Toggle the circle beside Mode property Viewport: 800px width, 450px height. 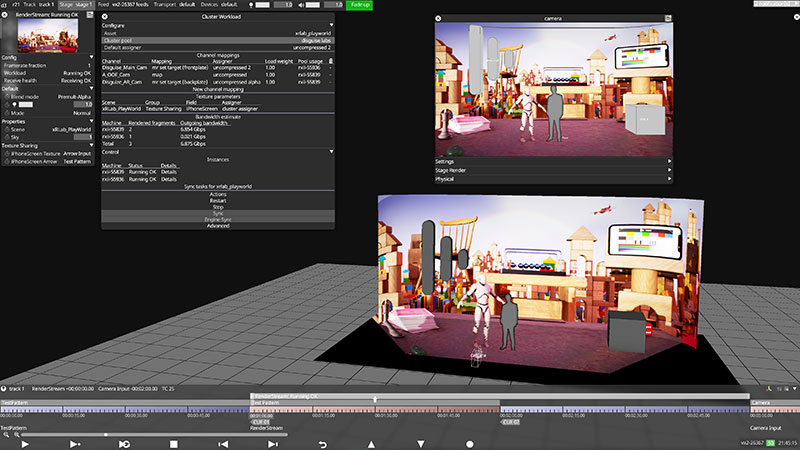coord(7,113)
